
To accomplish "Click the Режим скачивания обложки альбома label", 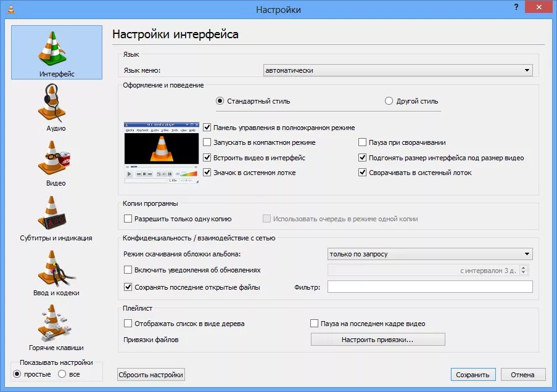I will pyautogui.click(x=182, y=254).
